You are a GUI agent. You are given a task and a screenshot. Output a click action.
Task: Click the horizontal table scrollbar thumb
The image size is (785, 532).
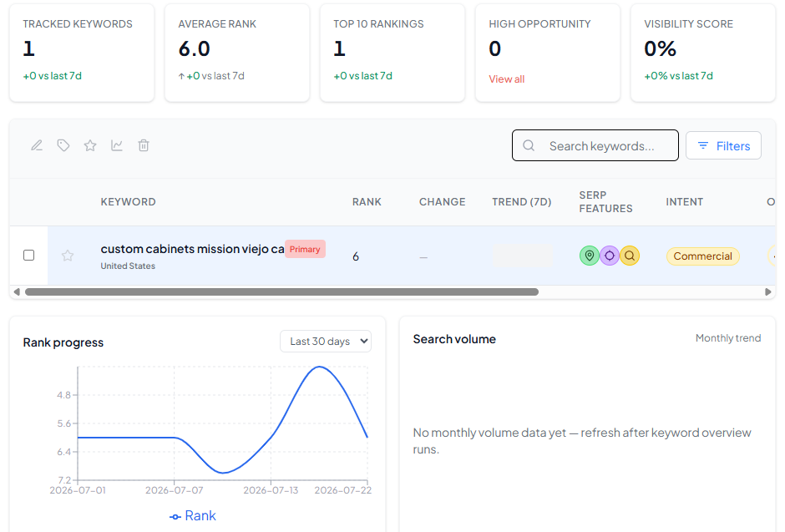[282, 291]
